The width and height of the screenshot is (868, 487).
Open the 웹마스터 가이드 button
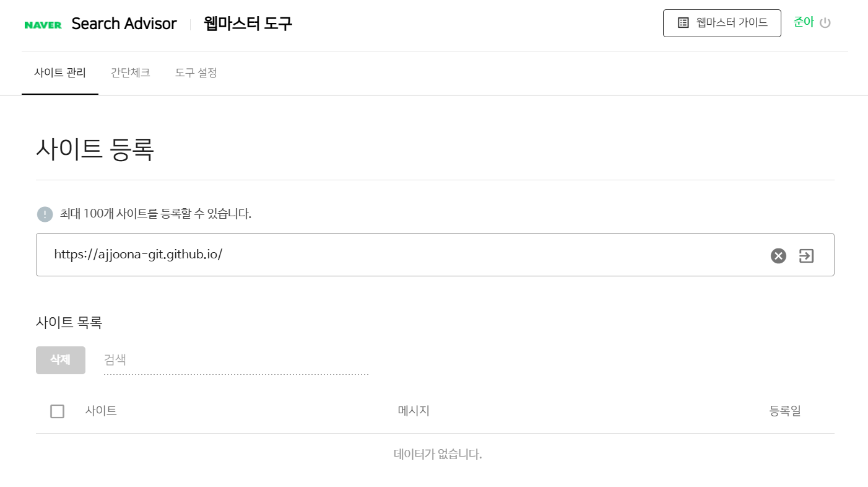pos(722,23)
